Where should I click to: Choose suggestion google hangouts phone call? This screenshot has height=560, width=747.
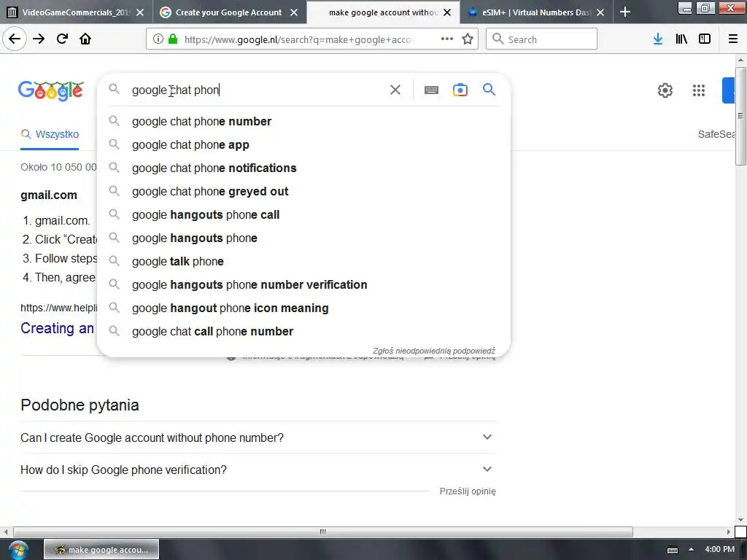click(x=303, y=215)
